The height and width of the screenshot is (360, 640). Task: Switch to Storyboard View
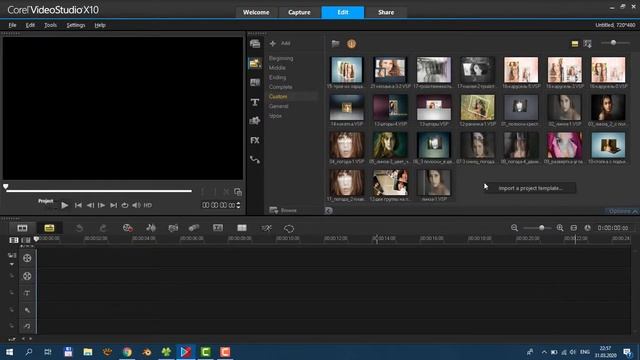click(x=22, y=228)
